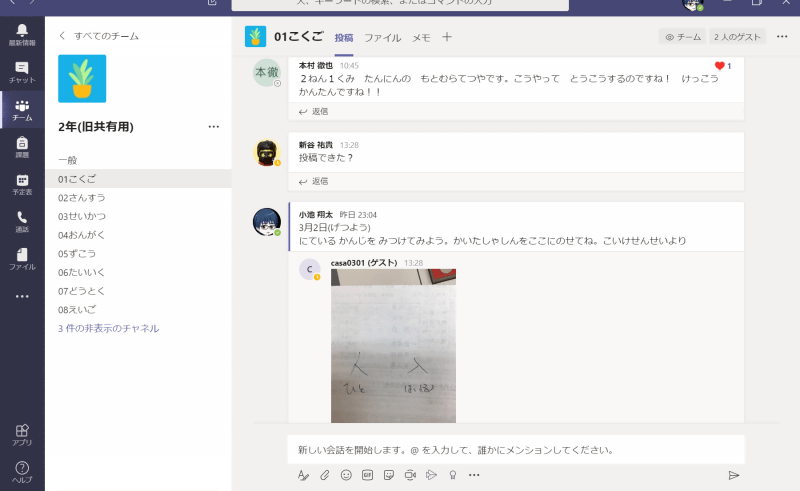This screenshot has height=491, width=800.
Task: Click the Format text icon below compose box
Action: click(x=303, y=475)
